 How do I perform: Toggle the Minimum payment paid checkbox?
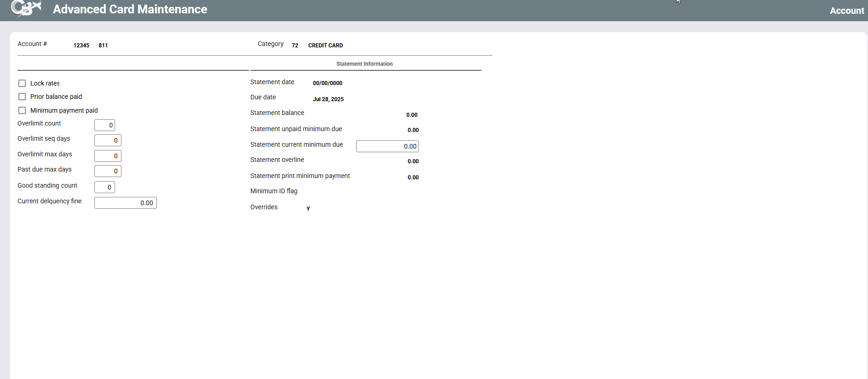(x=22, y=110)
